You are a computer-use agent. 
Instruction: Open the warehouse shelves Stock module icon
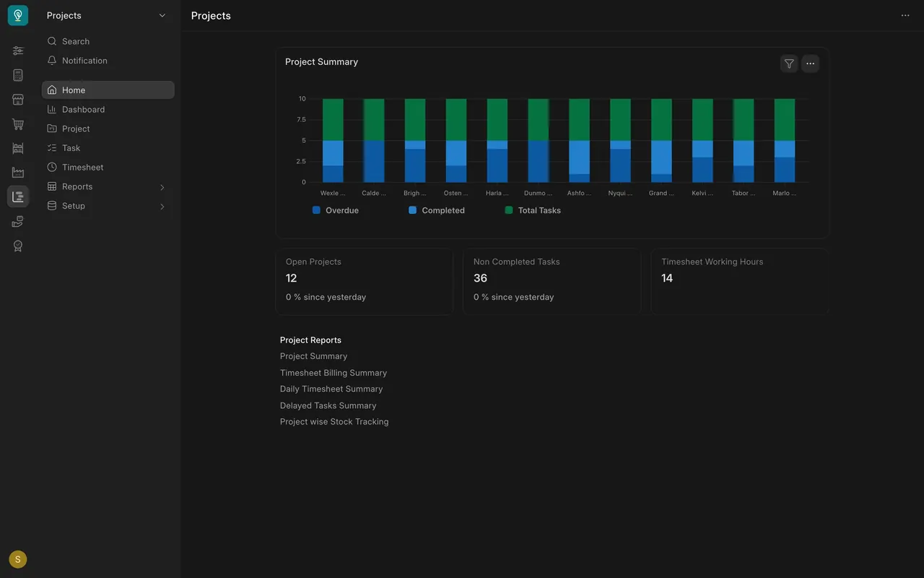[x=18, y=148]
